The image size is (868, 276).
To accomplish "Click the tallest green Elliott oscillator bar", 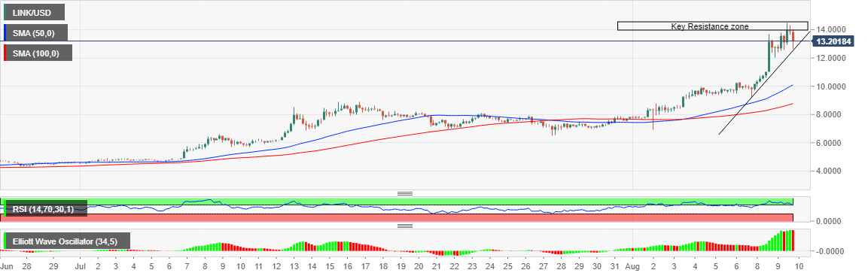I will coord(790,240).
